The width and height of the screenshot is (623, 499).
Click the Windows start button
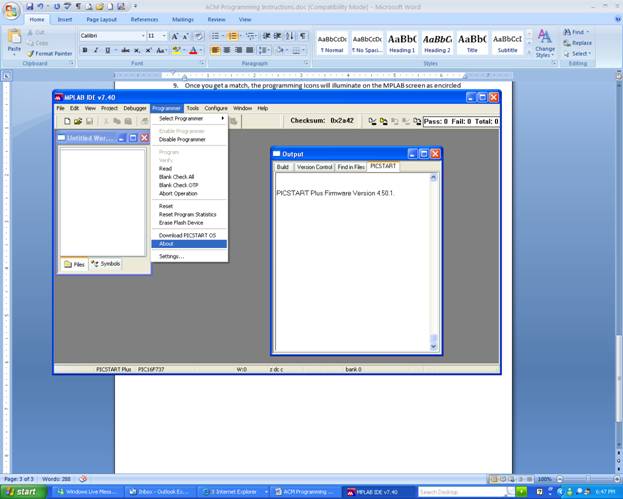(x=22, y=492)
